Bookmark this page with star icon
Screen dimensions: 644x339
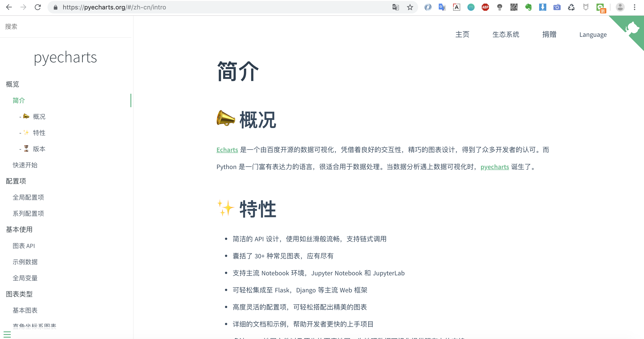410,7
